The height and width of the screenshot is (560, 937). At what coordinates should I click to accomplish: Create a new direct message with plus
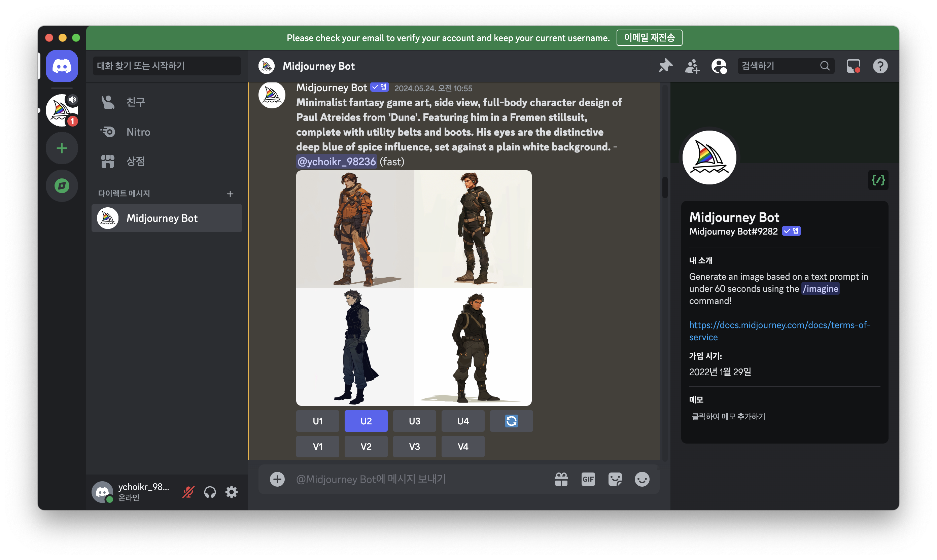pos(230,194)
